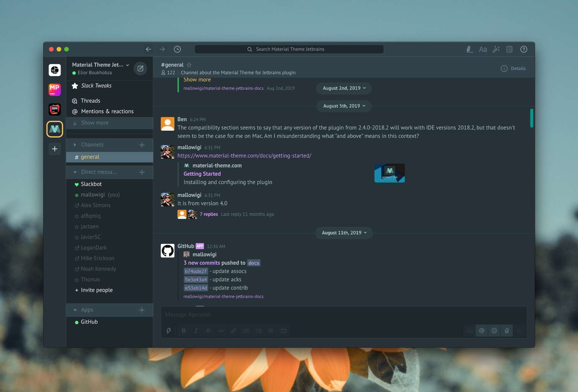This screenshot has height=392, width=578.
Task: Click the message list scrollbar
Action: pos(532,118)
